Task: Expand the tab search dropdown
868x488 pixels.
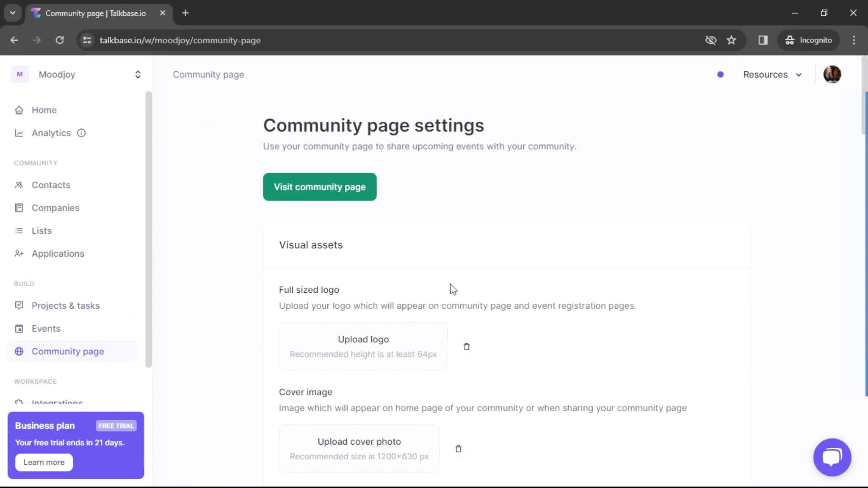Action: coord(12,13)
